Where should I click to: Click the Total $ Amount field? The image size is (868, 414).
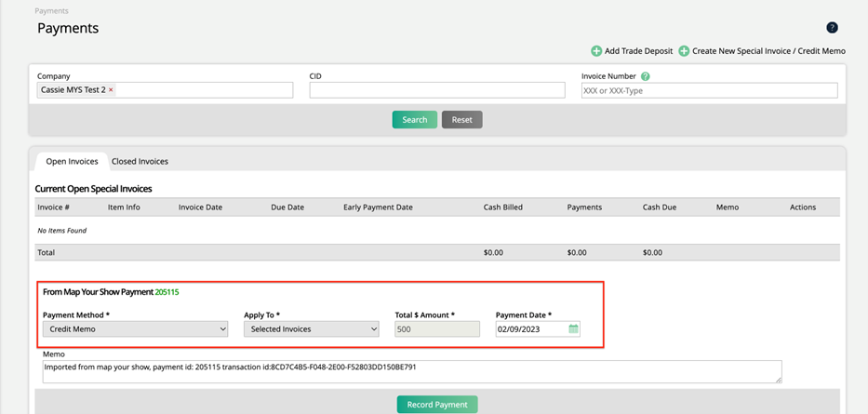click(x=437, y=329)
